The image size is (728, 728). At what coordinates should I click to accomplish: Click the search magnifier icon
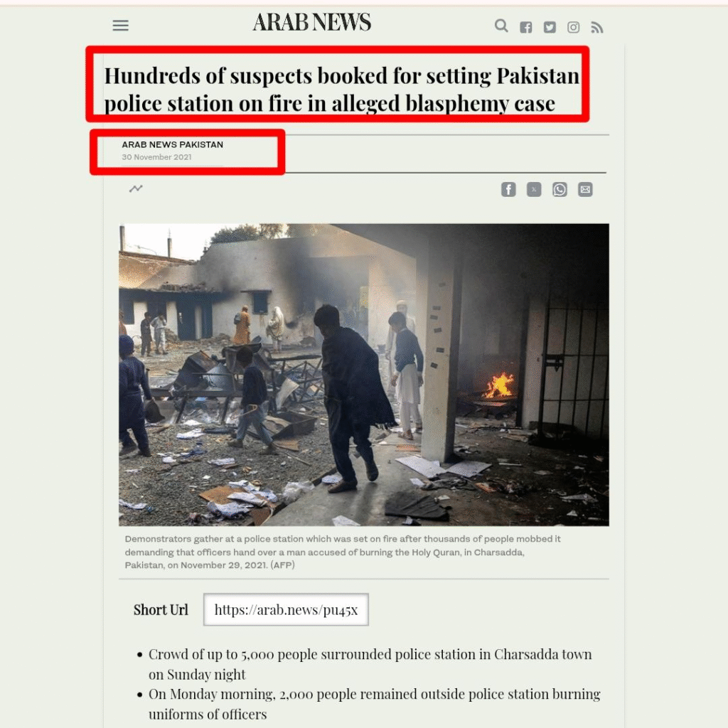click(501, 26)
